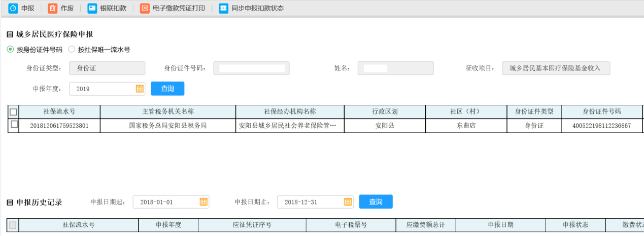
Task: Check the row checkbox for 201812061759523801
Action: pos(14,124)
